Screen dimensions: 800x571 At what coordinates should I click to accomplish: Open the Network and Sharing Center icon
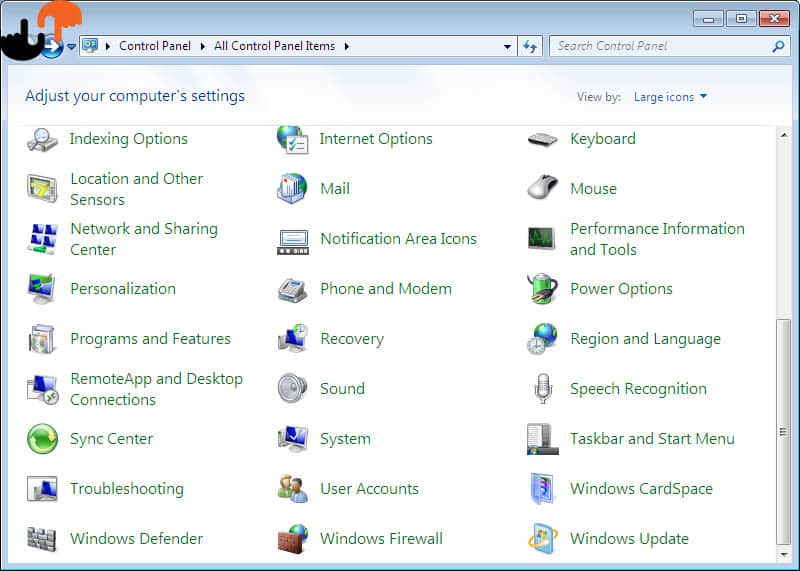[42, 239]
